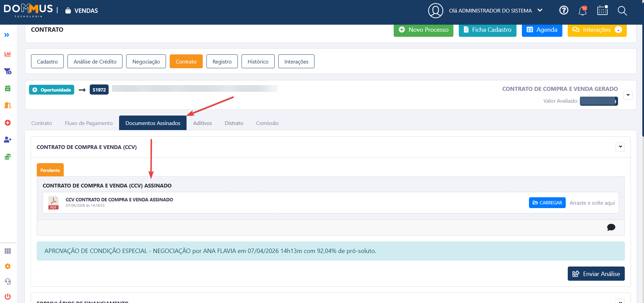Image resolution: width=644 pixels, height=303 pixels.
Task: Switch to the Fluxo de Pagamento tab
Action: pyautogui.click(x=89, y=123)
